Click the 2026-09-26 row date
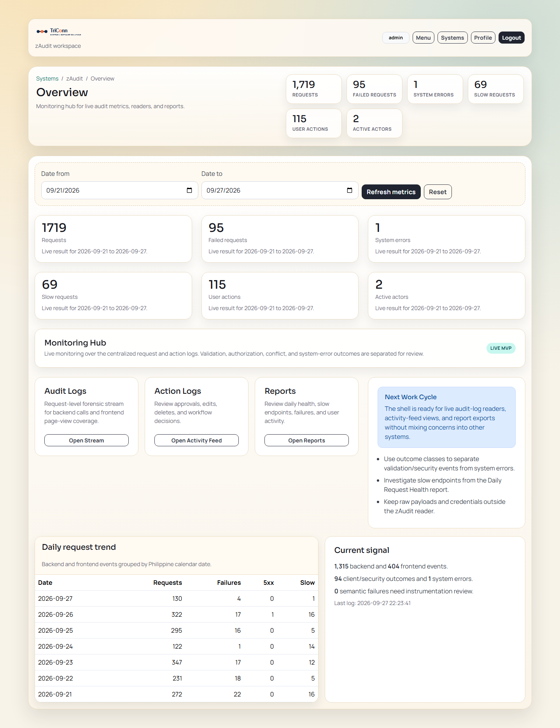 click(x=56, y=615)
